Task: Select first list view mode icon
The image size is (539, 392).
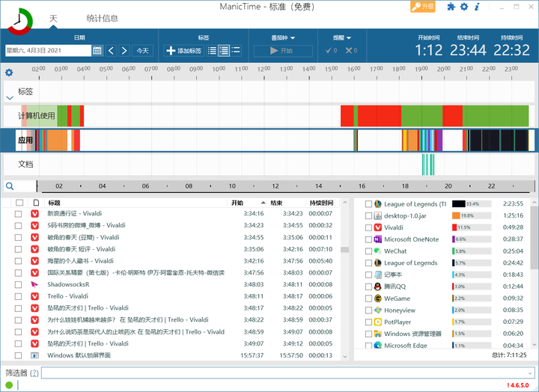Action: coord(212,51)
